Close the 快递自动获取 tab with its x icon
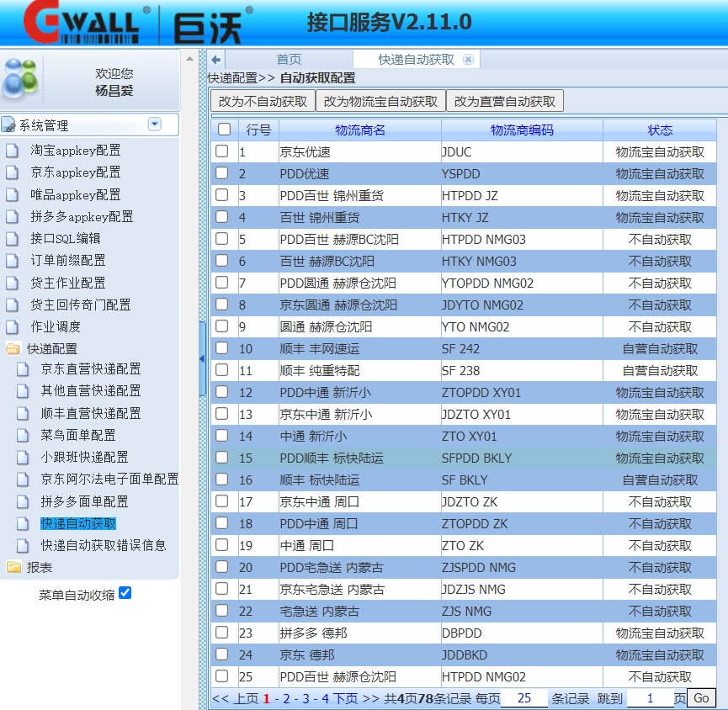Viewport: 728px width, 710px height. (468, 60)
